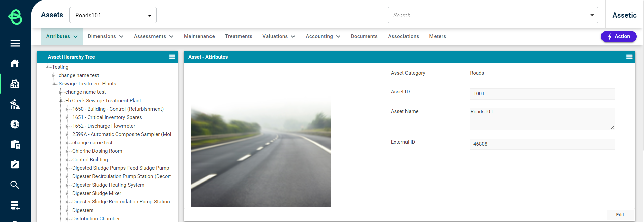Image resolution: width=644 pixels, height=222 pixels.
Task: Open the Assessments menu
Action: (x=153, y=36)
